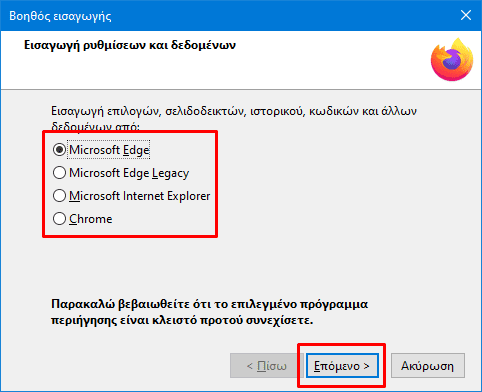
Task: Pick the Chrome radio circle
Action: pos(59,219)
